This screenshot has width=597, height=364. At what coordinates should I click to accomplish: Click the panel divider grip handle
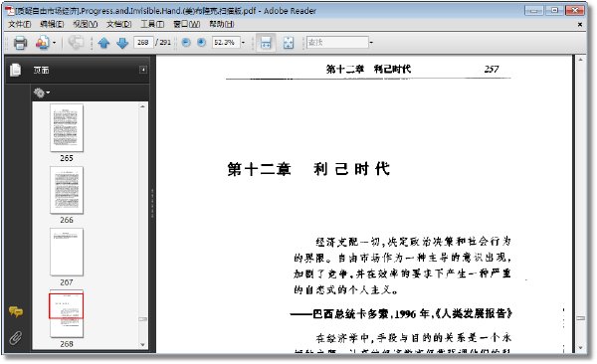pos(152,203)
